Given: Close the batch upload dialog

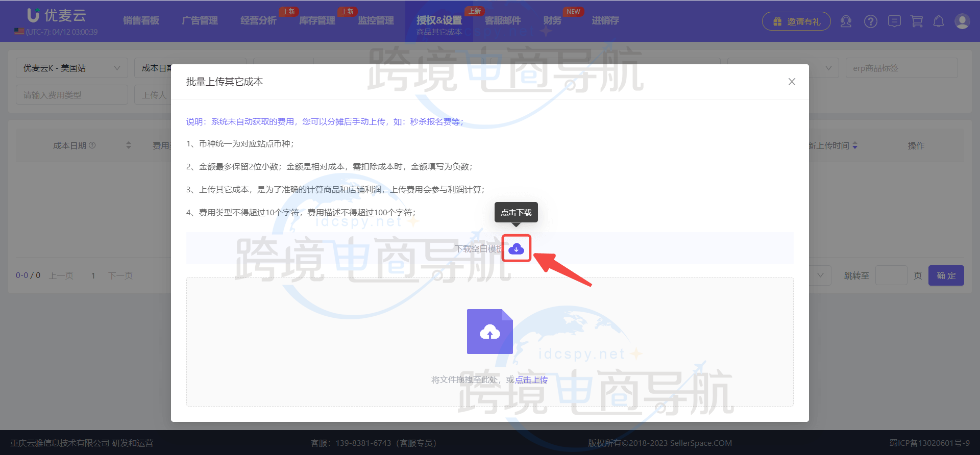Looking at the screenshot, I should coord(792,82).
